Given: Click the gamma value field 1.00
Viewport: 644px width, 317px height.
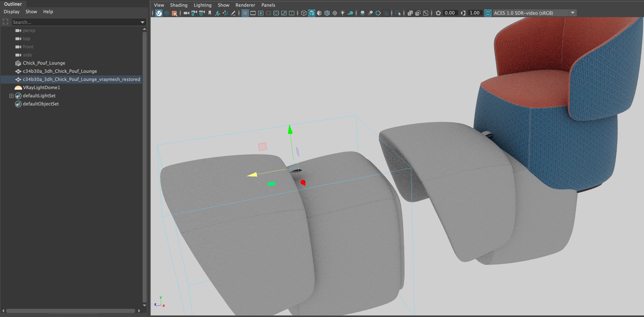Looking at the screenshot, I should pos(475,13).
